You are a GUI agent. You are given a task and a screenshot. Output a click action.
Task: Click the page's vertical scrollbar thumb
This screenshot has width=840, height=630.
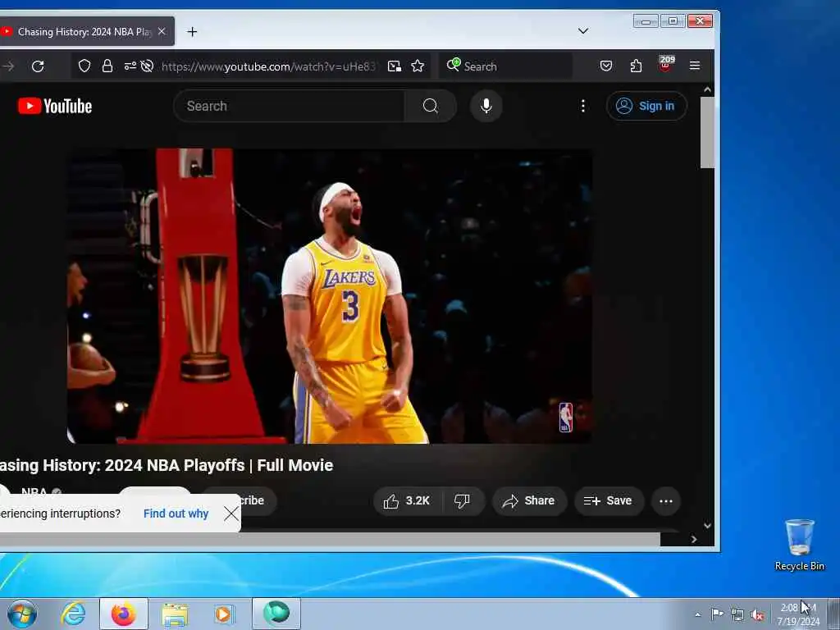click(707, 132)
